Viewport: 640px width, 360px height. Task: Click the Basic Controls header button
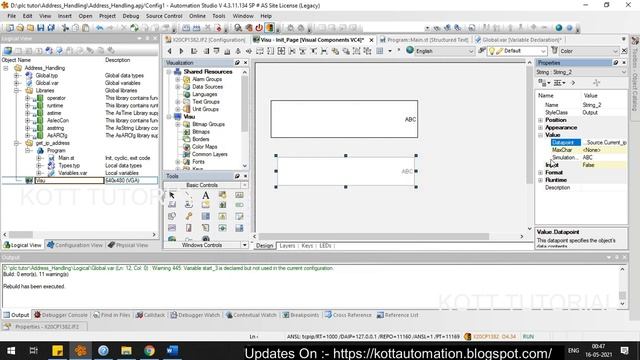[202, 185]
